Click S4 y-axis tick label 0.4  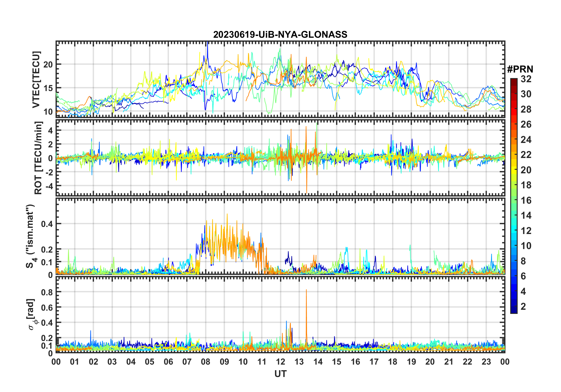coord(47,224)
